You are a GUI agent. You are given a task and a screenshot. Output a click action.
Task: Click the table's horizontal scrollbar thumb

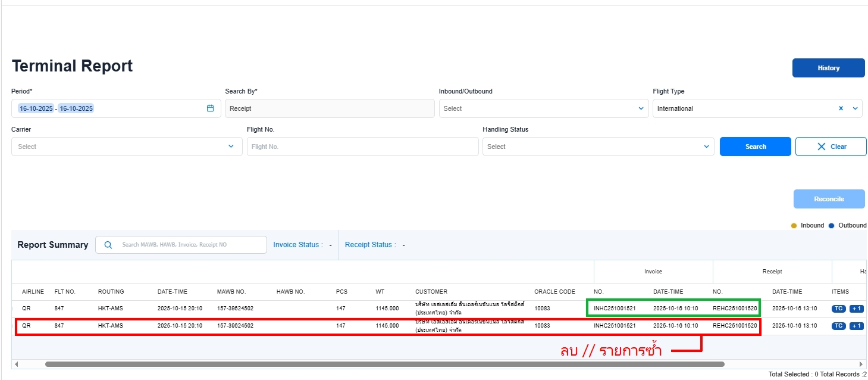(x=384, y=364)
